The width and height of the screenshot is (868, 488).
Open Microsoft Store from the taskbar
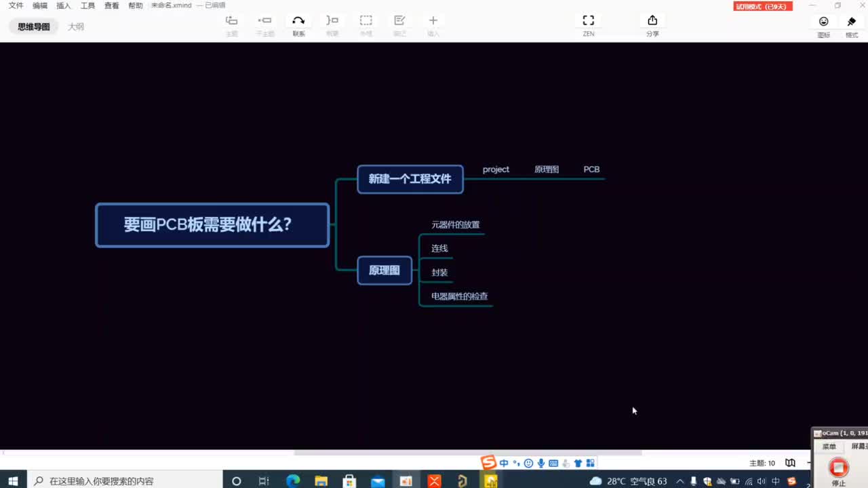(349, 481)
